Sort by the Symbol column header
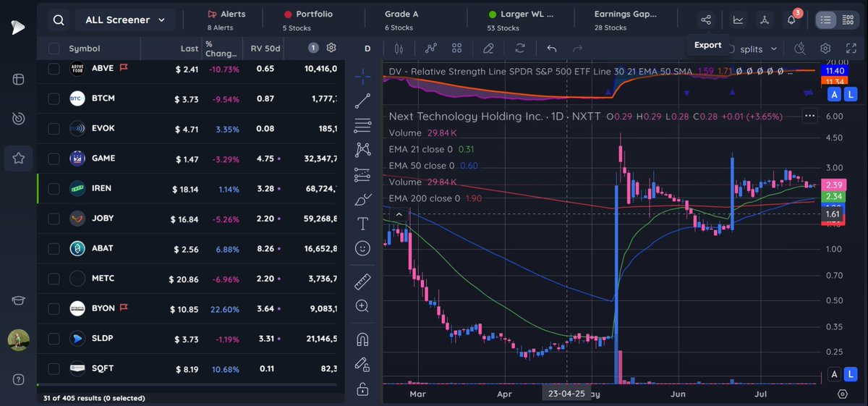 point(84,48)
